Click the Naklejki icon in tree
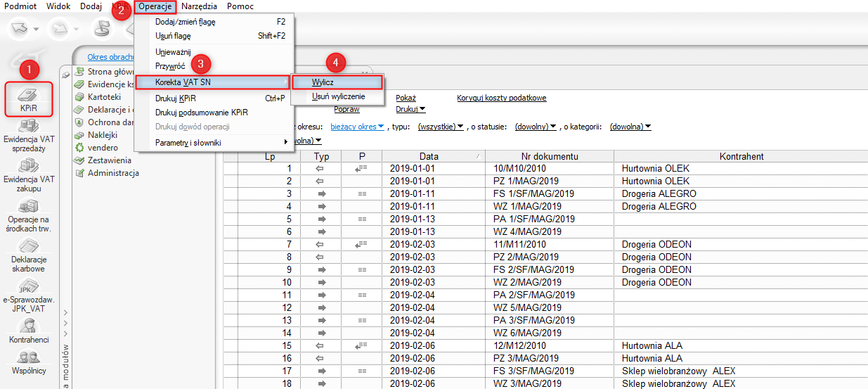This screenshot has height=389, width=868. click(79, 134)
